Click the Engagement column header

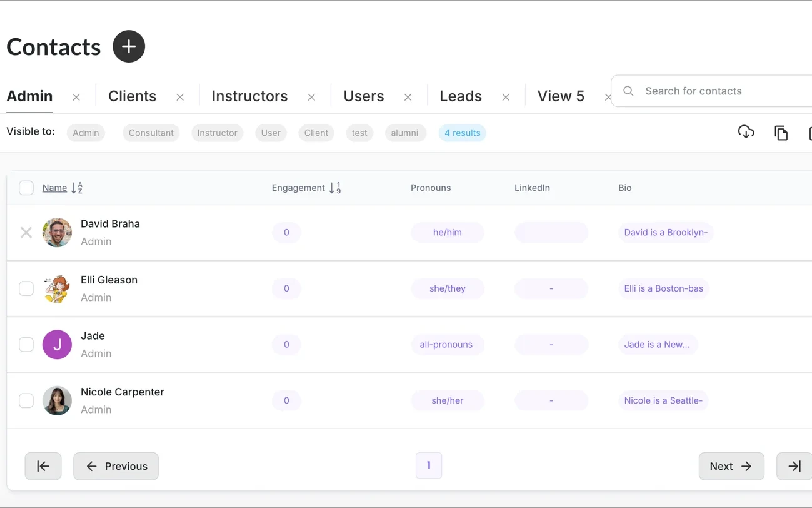(x=298, y=188)
